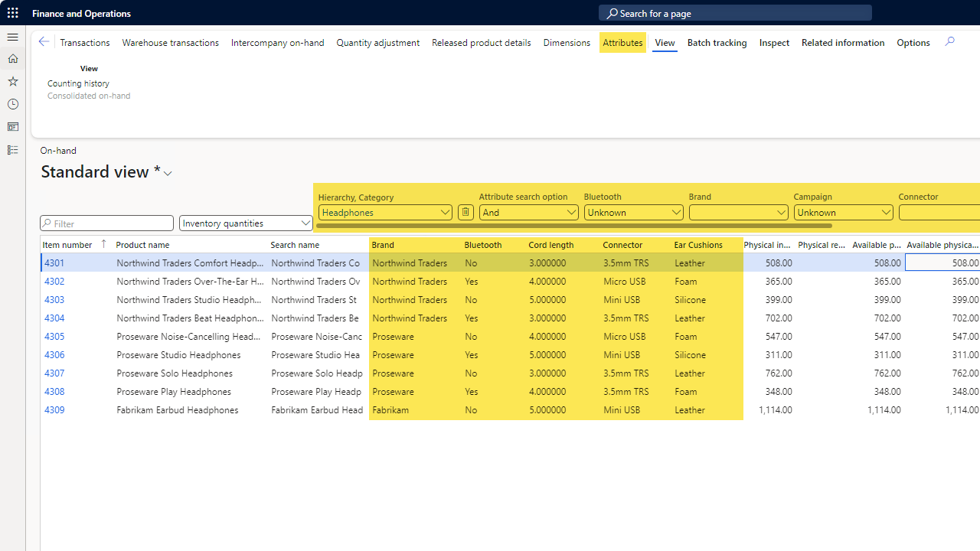Click Consolidated on-hand button

[x=89, y=96]
